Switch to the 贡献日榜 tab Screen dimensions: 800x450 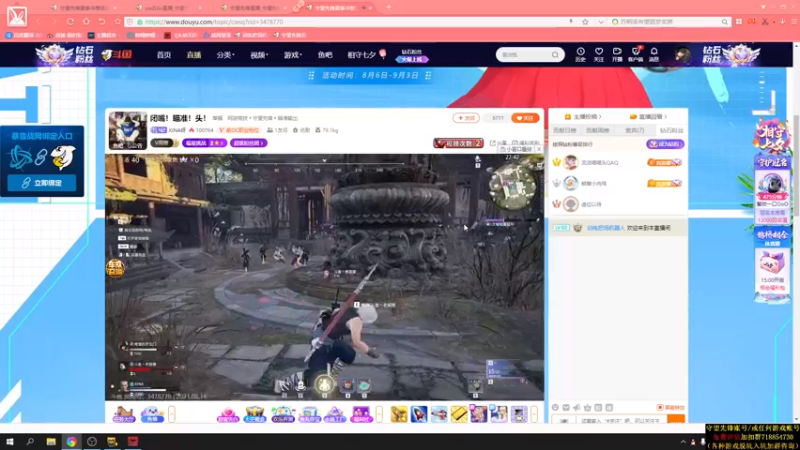point(565,131)
